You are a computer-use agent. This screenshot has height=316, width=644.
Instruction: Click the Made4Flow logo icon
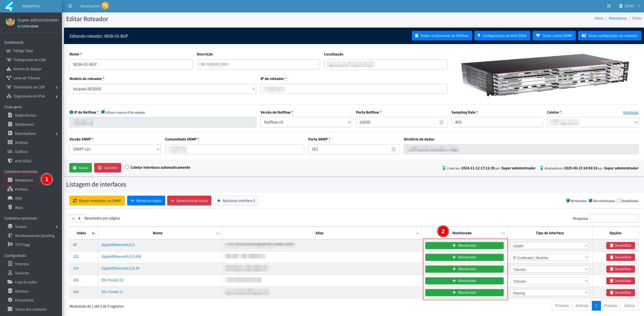pyautogui.click(x=9, y=6)
